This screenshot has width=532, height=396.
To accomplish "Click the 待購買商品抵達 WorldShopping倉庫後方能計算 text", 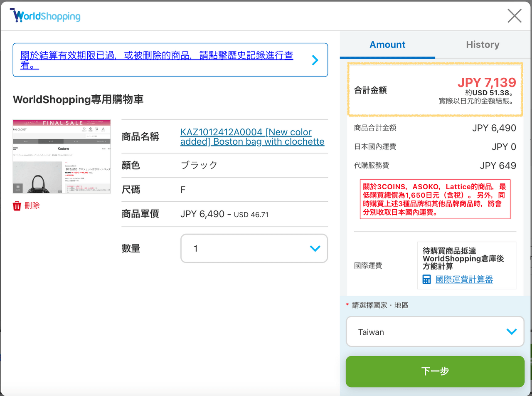I will coord(463,259).
